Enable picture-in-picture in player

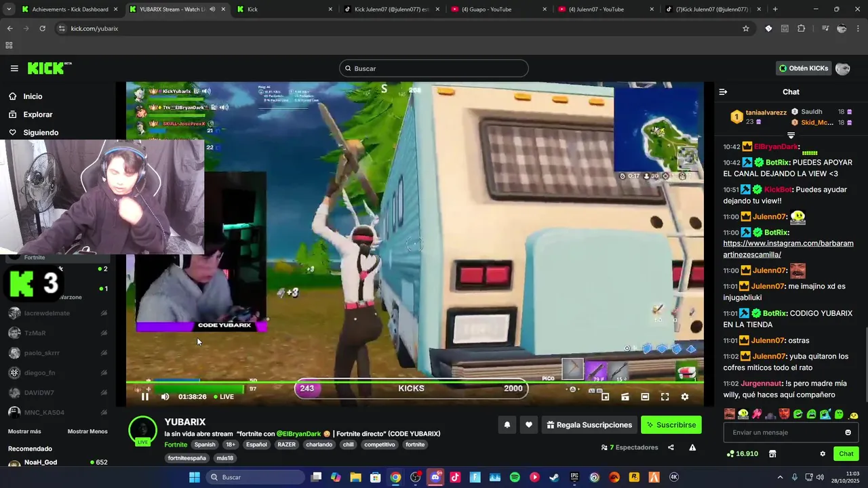pyautogui.click(x=606, y=396)
